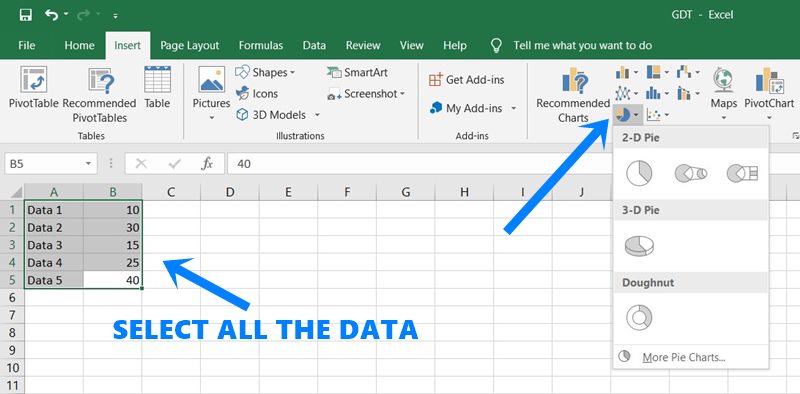This screenshot has width=800, height=394.
Task: Open the 3D Models dropdown arrow
Action: click(317, 115)
